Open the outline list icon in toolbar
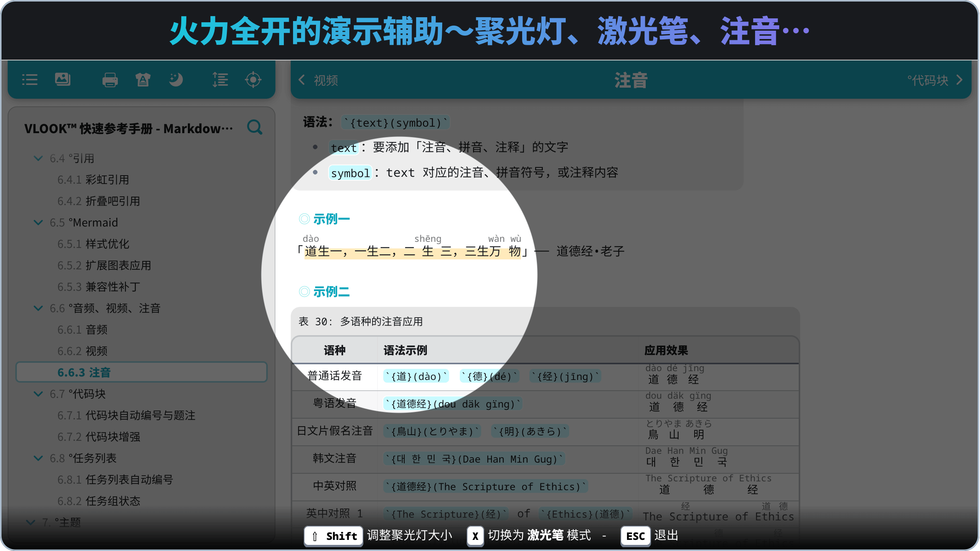The width and height of the screenshot is (980, 551). point(29,80)
